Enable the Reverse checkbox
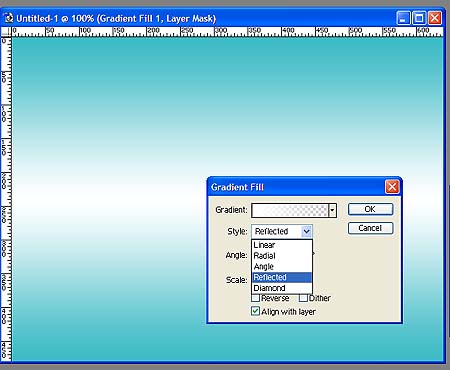Screen dimensions: 450x370 point(256,298)
